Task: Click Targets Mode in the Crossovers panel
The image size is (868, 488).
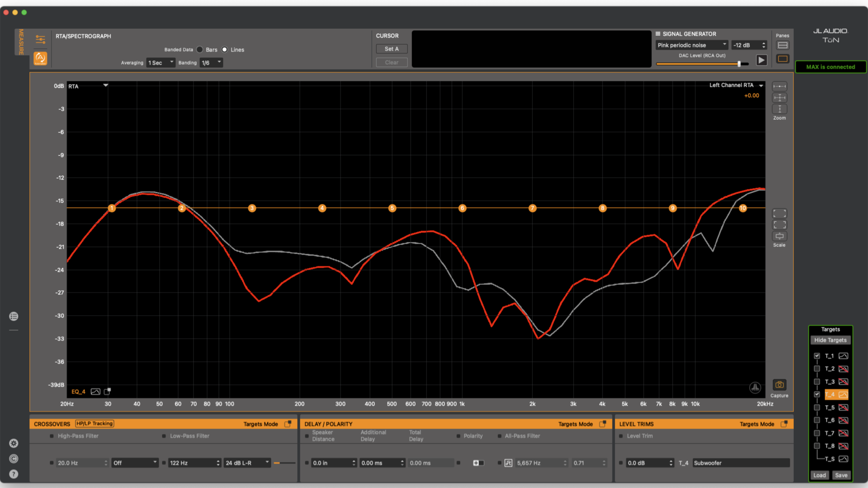Action: 261,424
